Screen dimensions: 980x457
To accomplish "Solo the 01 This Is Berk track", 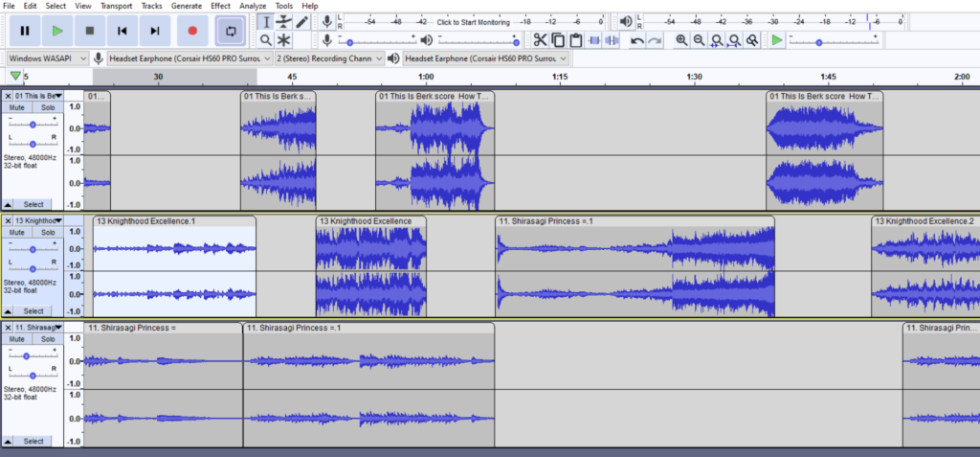I will click(x=48, y=107).
